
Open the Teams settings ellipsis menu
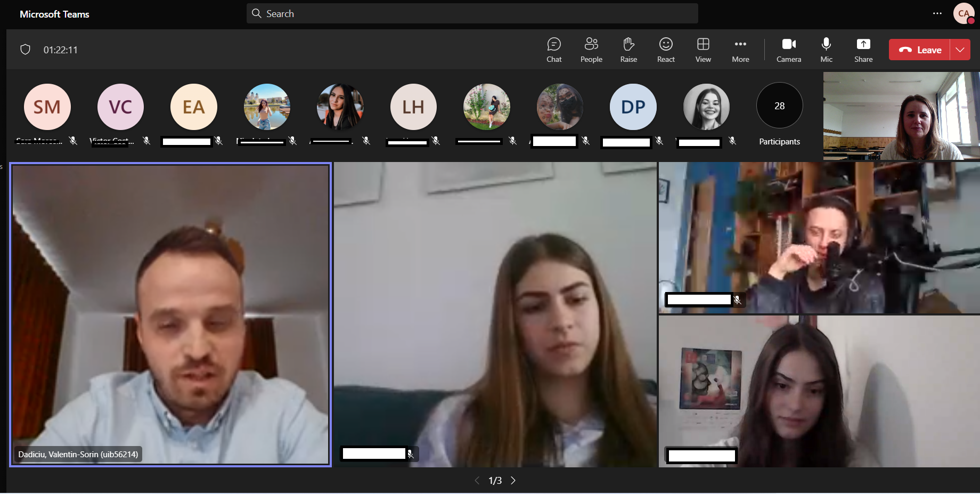(x=937, y=13)
